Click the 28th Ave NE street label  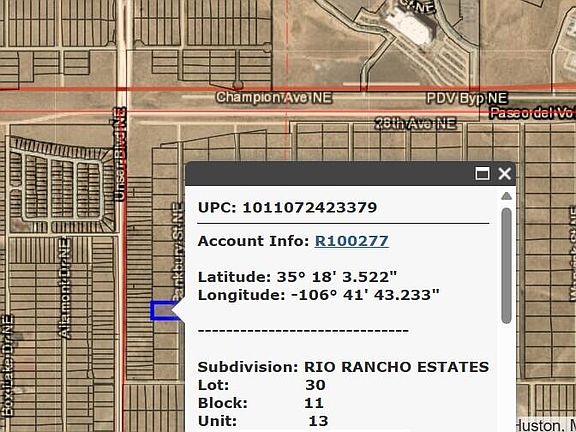(415, 124)
